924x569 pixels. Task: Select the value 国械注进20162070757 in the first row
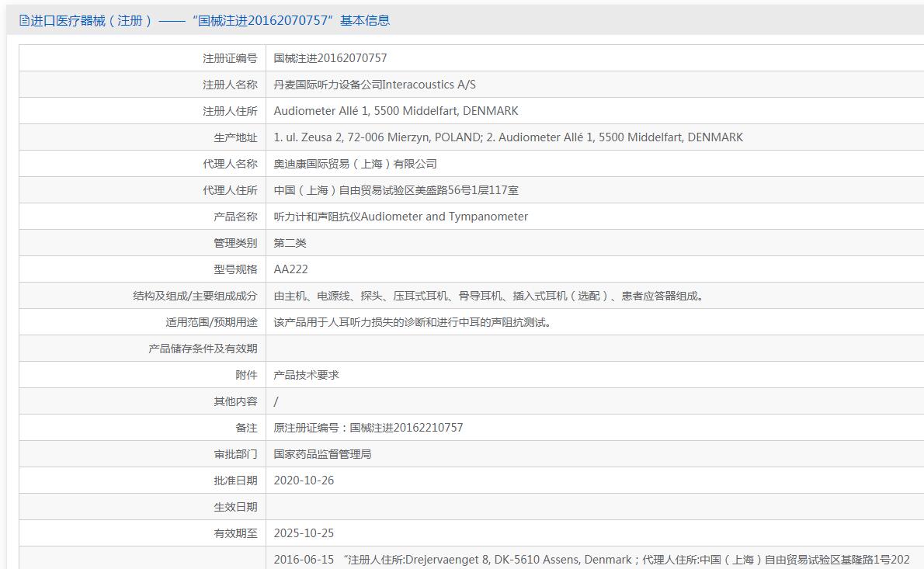coord(330,58)
